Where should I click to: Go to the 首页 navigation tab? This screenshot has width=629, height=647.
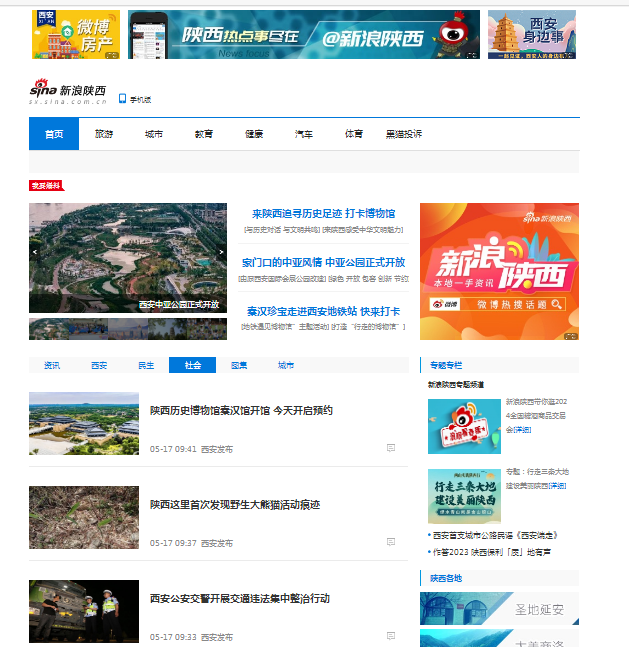(x=54, y=134)
